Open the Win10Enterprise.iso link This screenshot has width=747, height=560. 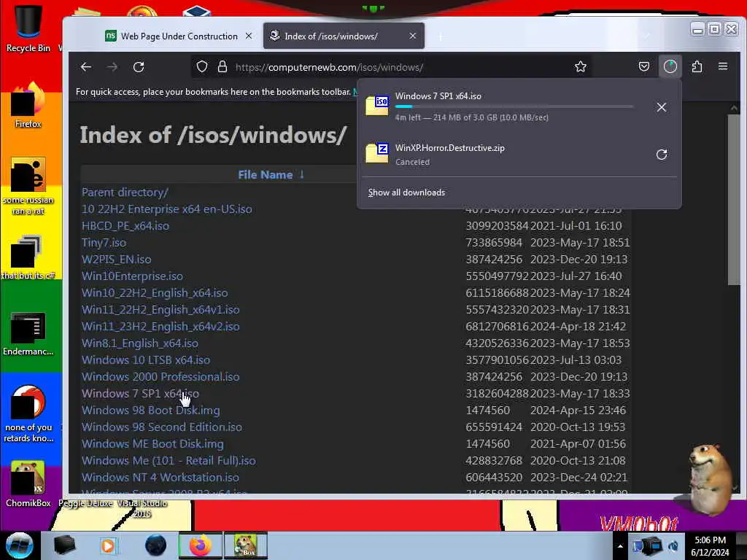132,276
